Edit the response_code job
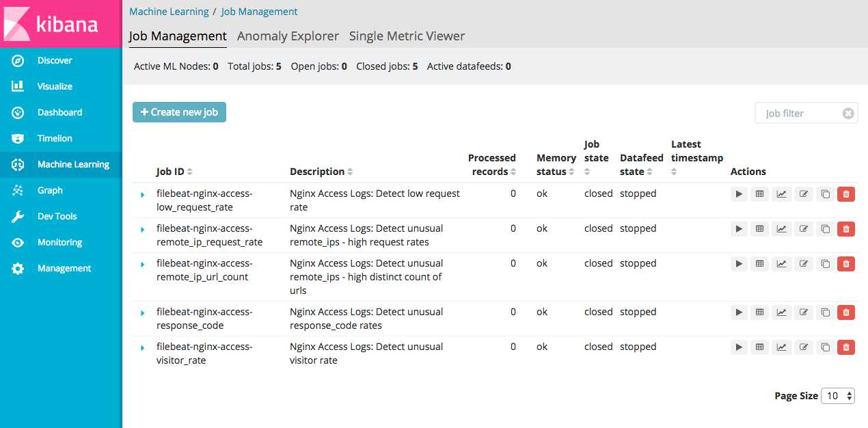The image size is (868, 428). pos(804,312)
